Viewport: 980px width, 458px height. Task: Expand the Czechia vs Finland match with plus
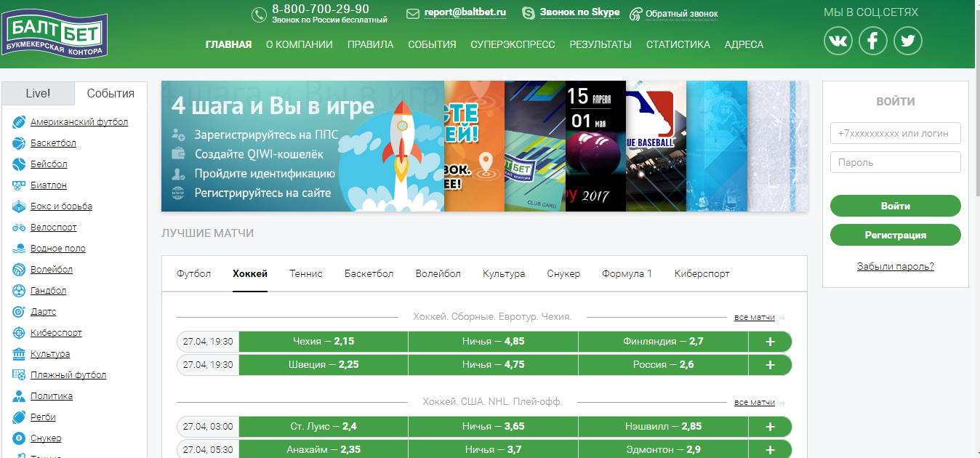[770, 342]
